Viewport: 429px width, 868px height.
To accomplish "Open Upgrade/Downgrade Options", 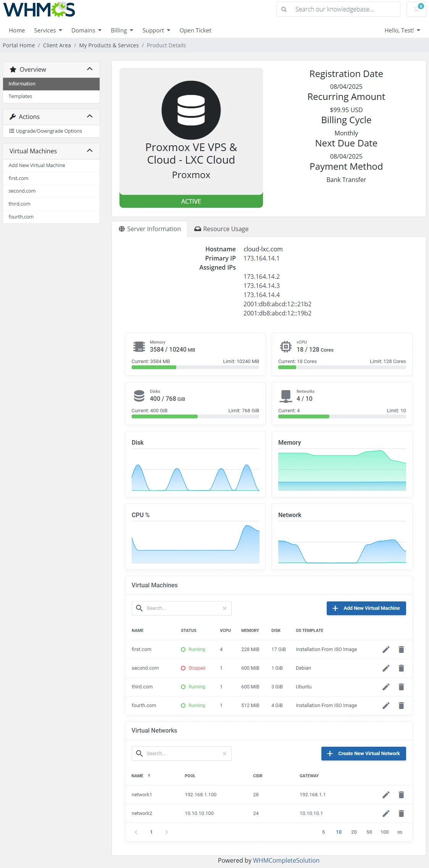I will [x=51, y=131].
